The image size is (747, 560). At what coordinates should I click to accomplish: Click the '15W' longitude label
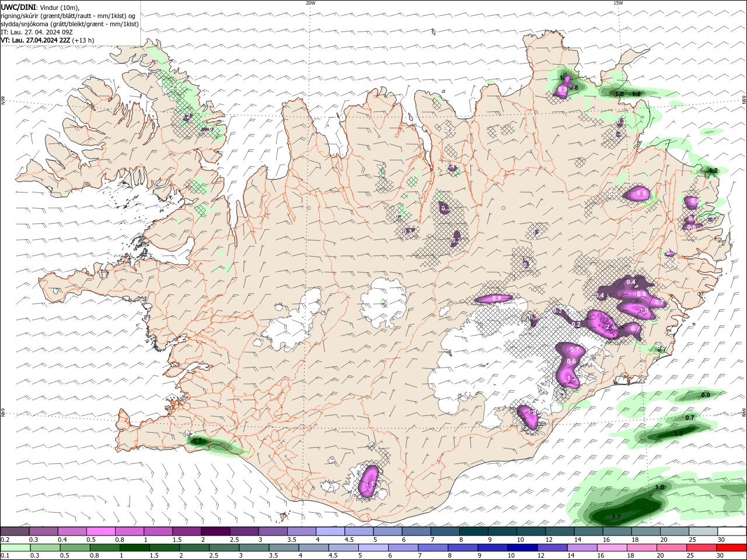click(x=618, y=3)
